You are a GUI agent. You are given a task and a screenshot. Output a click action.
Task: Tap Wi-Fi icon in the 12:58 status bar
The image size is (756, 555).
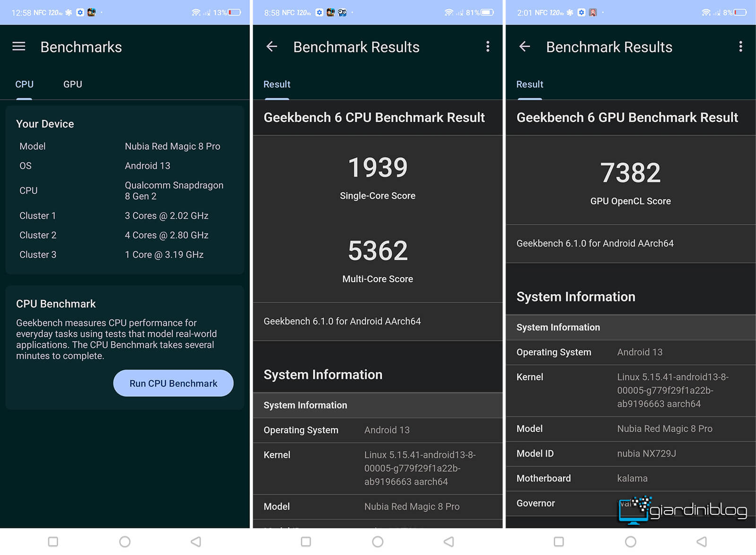click(x=196, y=12)
